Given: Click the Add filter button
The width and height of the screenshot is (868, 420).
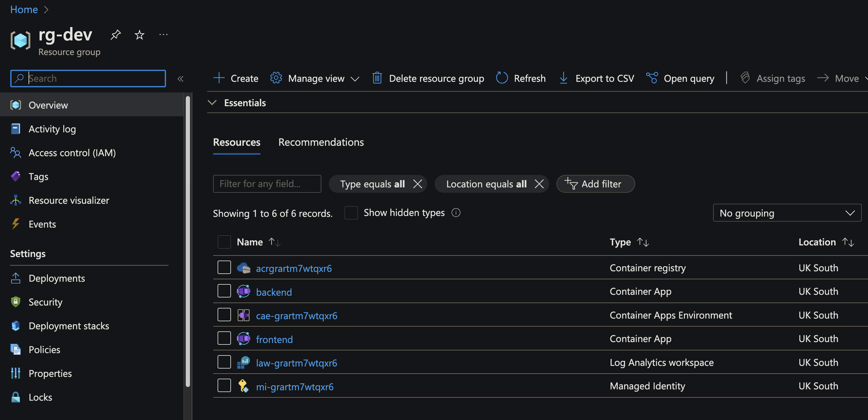Looking at the screenshot, I should click(595, 184).
